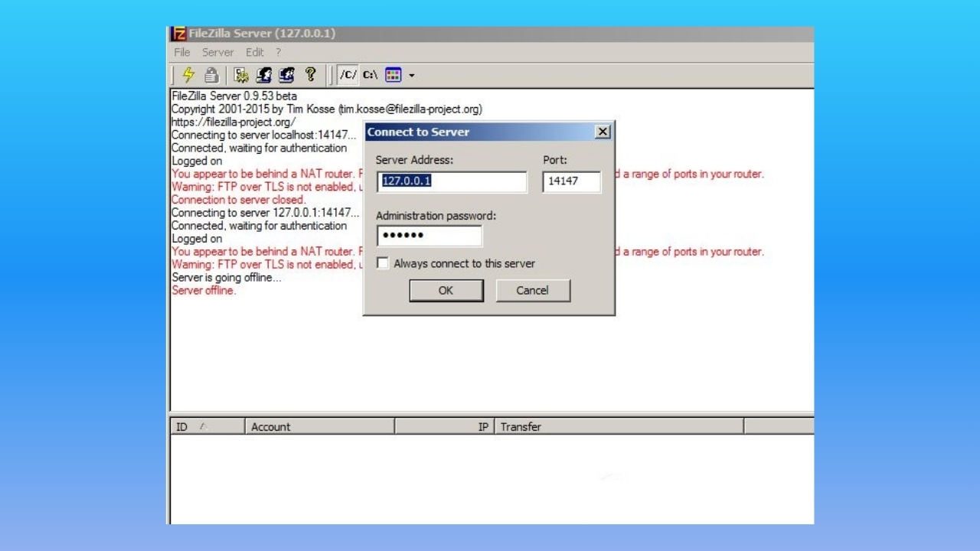Viewport: 980px width, 551px height.
Task: Click 'Administration password:' label
Action: pos(436,216)
